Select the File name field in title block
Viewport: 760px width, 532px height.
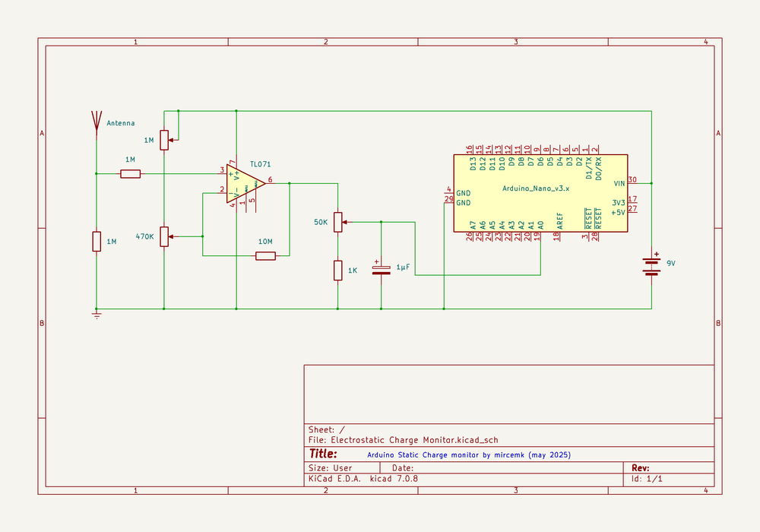pyautogui.click(x=404, y=441)
